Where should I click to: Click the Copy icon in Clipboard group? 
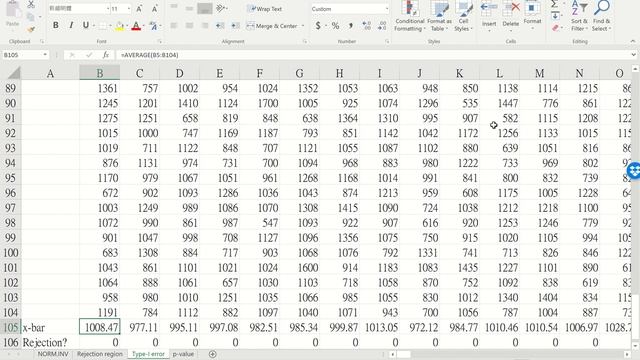(31, 17)
